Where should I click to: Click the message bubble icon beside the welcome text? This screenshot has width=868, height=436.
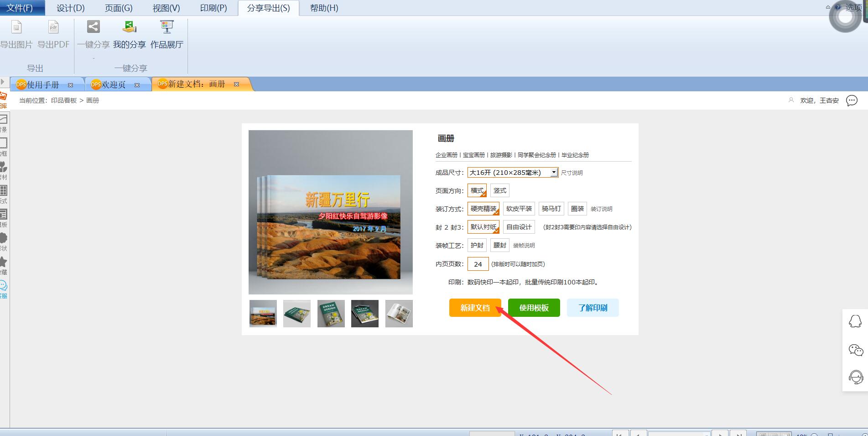pos(852,100)
